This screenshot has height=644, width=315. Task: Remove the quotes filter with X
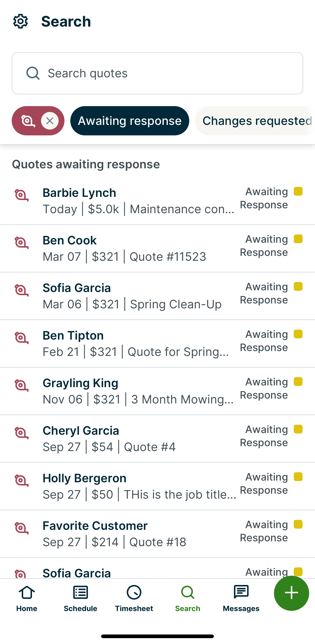pyautogui.click(x=50, y=121)
